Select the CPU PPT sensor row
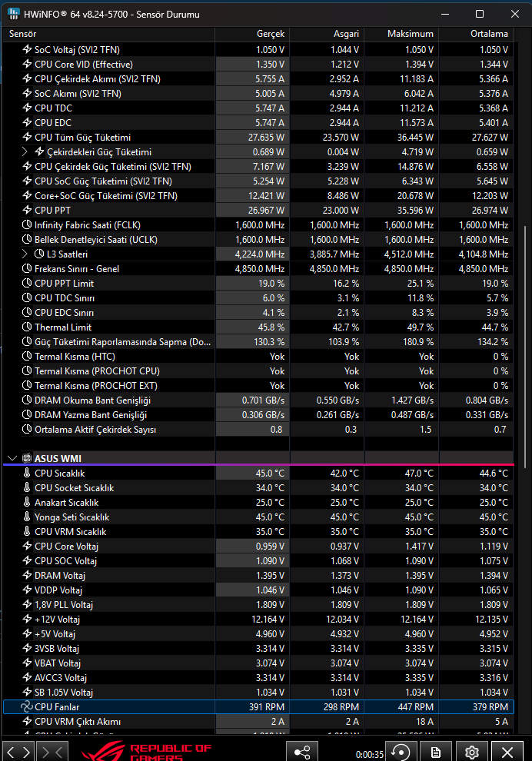The height and width of the screenshot is (761, 532). coord(258,210)
